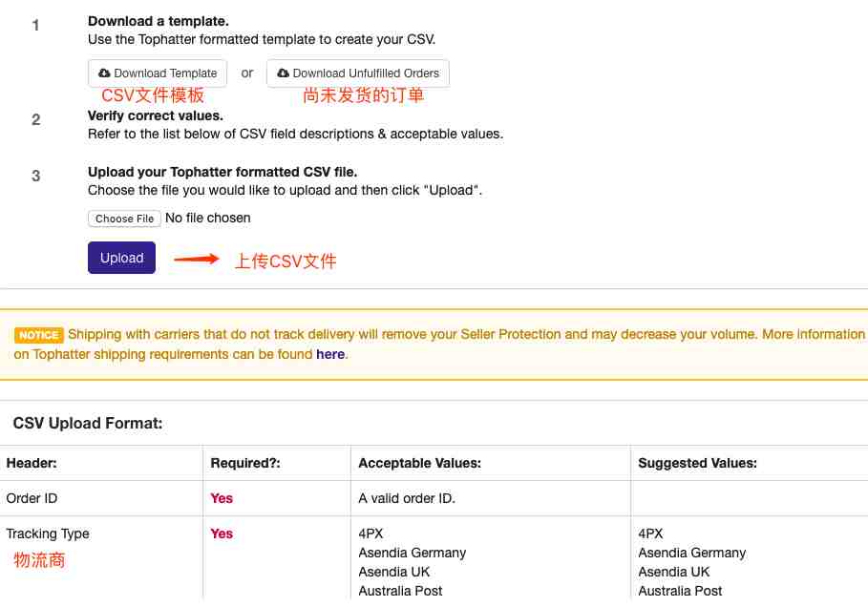Image resolution: width=868 pixels, height=607 pixels.
Task: Select 'Australia Post' under Acceptable Values
Action: pos(400,591)
